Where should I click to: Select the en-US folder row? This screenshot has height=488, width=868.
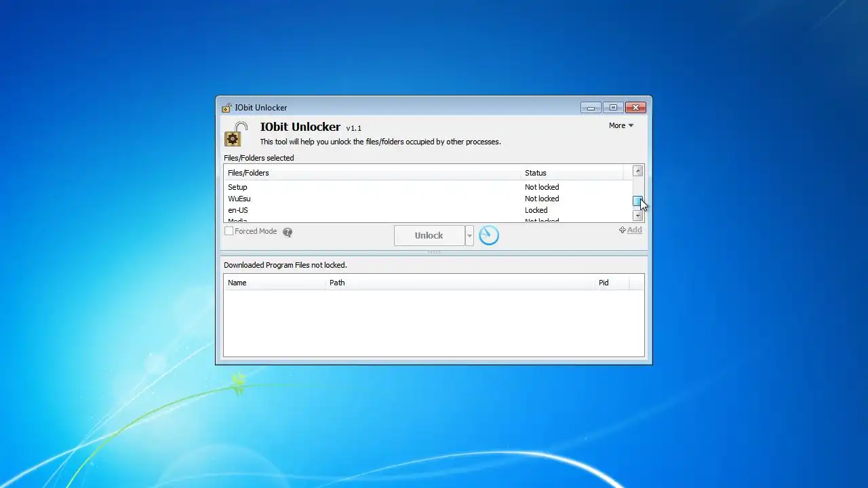[428, 210]
